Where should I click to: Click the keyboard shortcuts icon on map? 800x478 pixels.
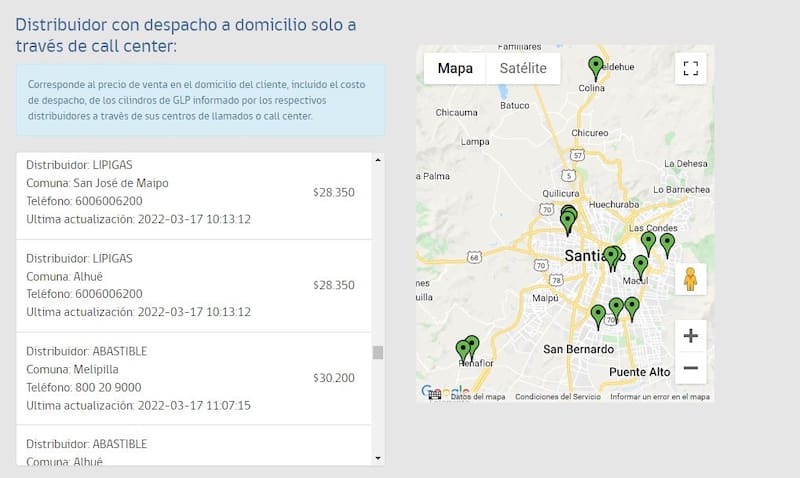coord(434,396)
